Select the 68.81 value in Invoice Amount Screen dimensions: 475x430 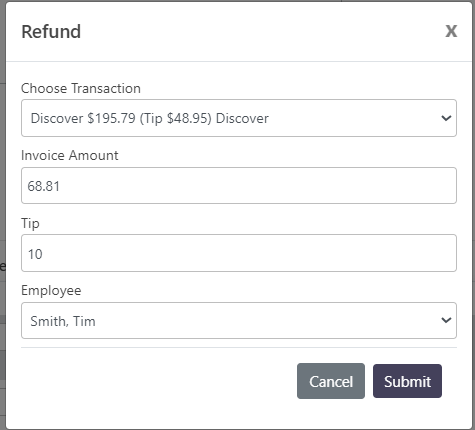[44, 186]
